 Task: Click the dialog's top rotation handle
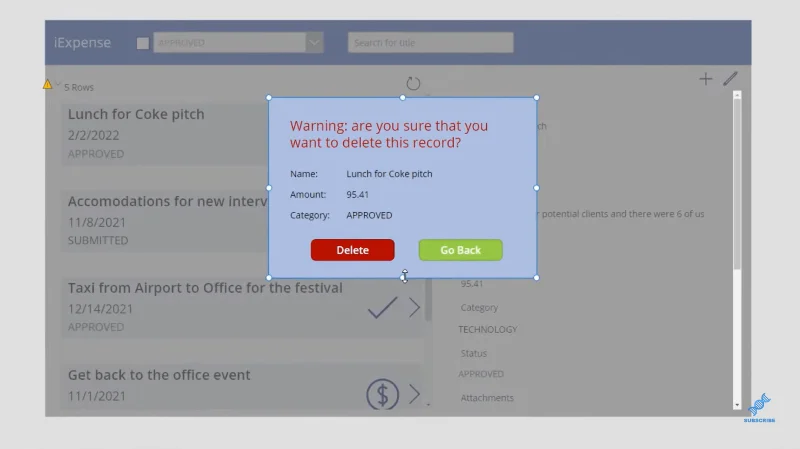[x=403, y=97]
